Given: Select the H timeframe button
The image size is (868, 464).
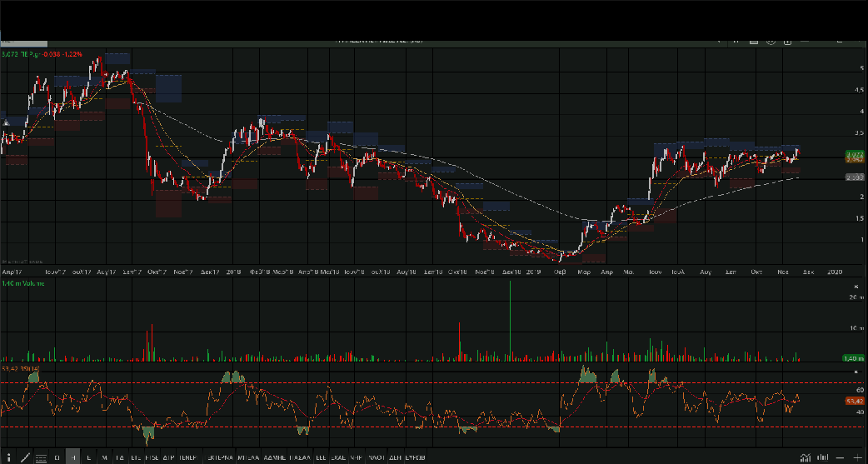Looking at the screenshot, I should 72,457.
